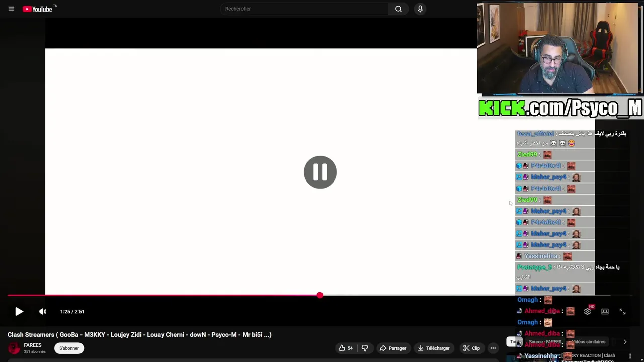Click the 1:25 / 2:51 time display

pyautogui.click(x=72, y=312)
